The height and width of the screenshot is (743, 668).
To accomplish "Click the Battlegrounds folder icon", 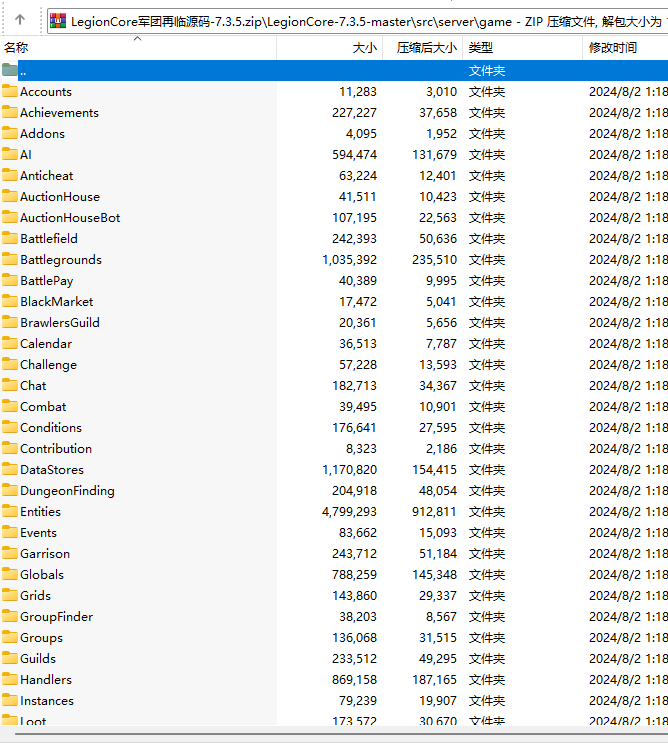I will tap(9, 259).
